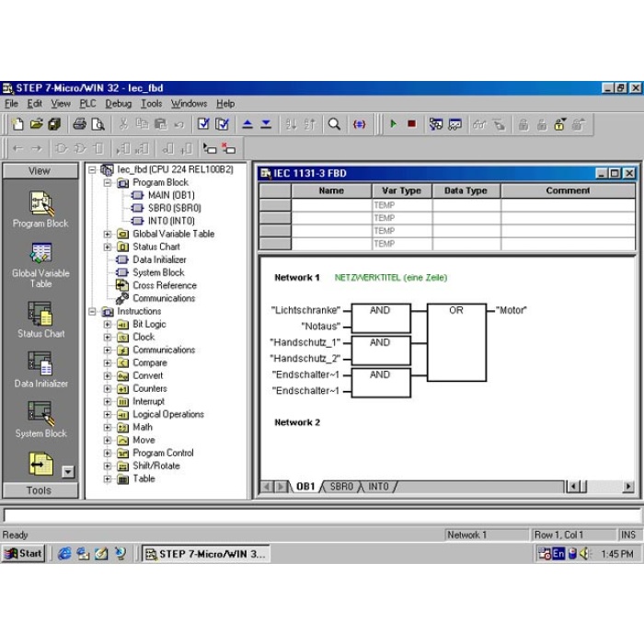
Task: Expand the Clock instruction folder
Action: (x=108, y=338)
